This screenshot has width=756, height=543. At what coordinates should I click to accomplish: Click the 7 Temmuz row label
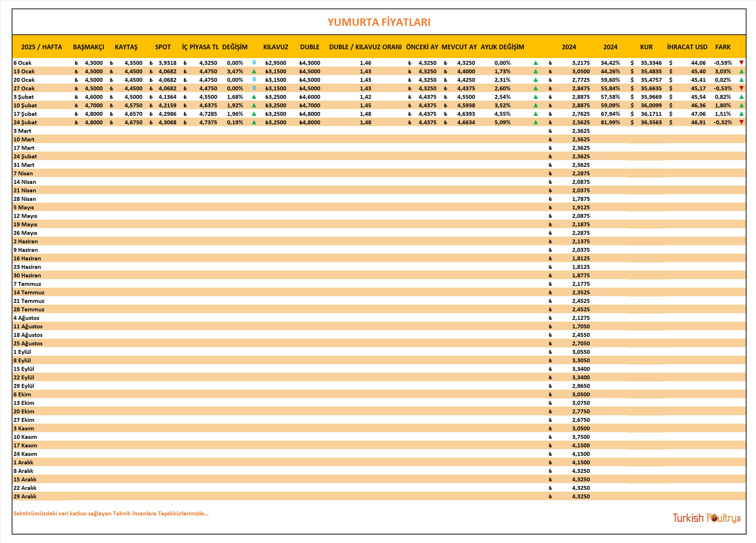(x=27, y=284)
